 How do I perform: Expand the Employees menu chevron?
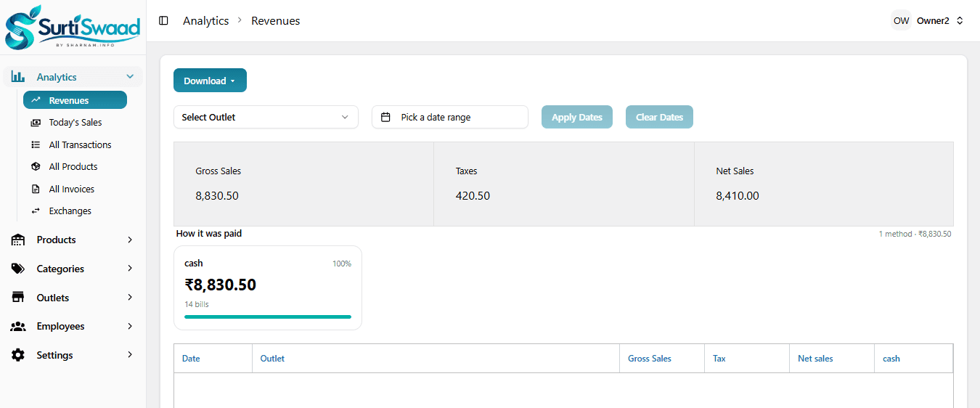[x=130, y=327]
